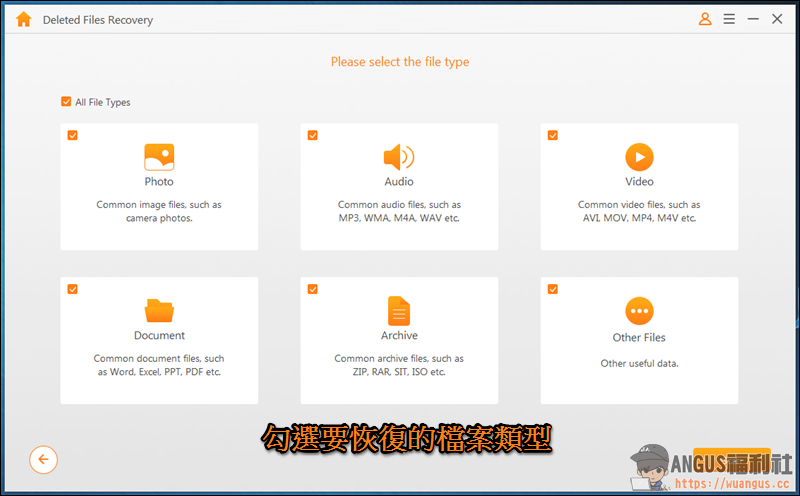Click the "Video" label text
Image resolution: width=800 pixels, height=496 pixels.
(639, 182)
